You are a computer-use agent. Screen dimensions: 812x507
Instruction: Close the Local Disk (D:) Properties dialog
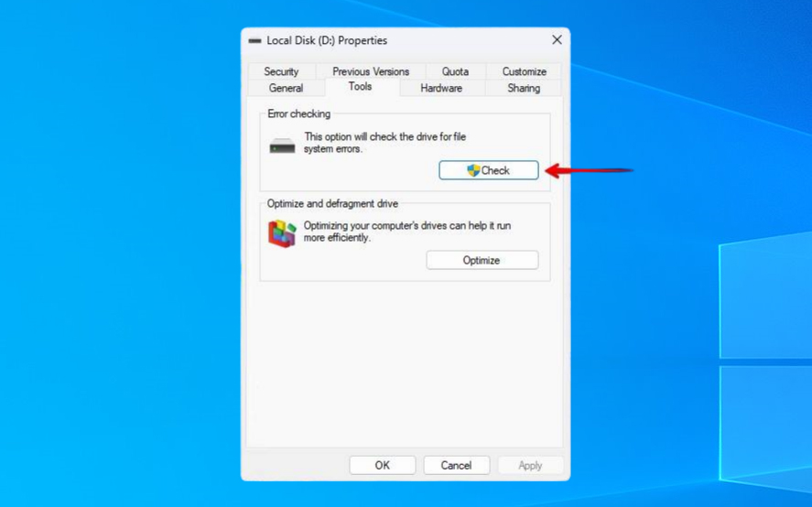click(x=557, y=40)
